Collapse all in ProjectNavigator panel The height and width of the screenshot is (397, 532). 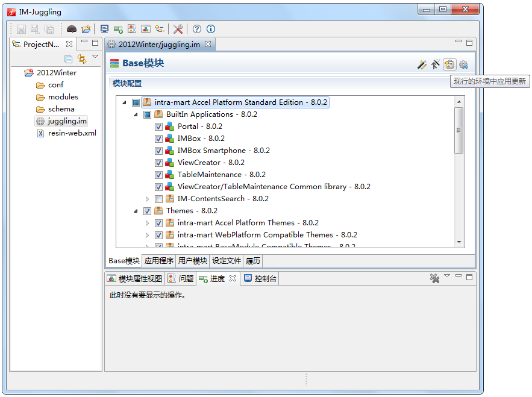point(69,60)
